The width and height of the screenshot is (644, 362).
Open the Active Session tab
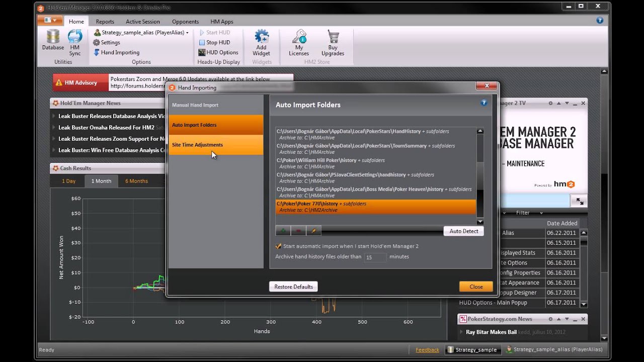(x=143, y=22)
